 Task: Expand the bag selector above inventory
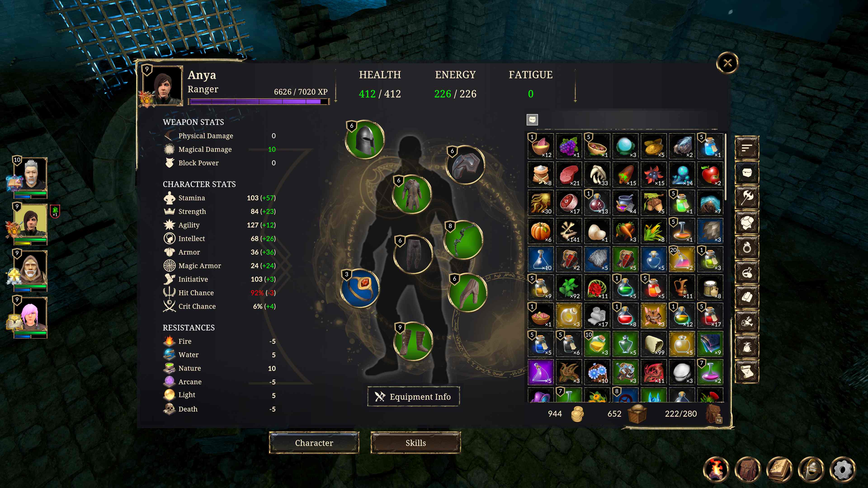532,120
